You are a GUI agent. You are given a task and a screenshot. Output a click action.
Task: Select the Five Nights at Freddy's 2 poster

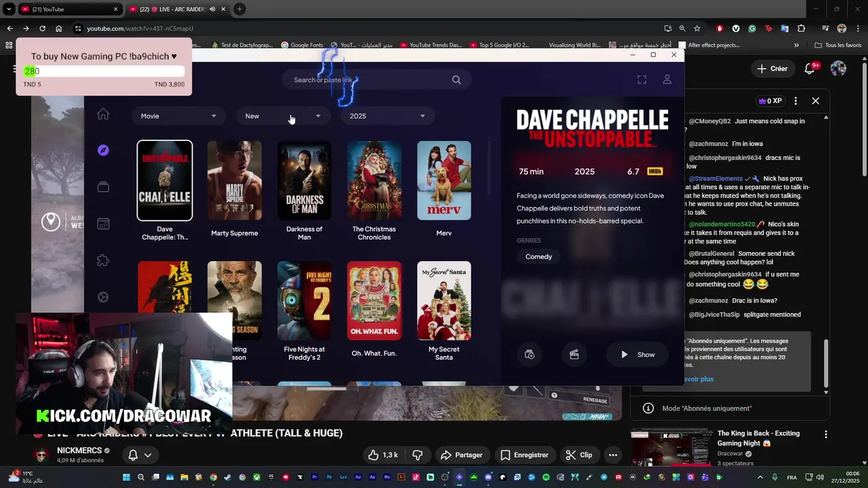click(x=304, y=301)
